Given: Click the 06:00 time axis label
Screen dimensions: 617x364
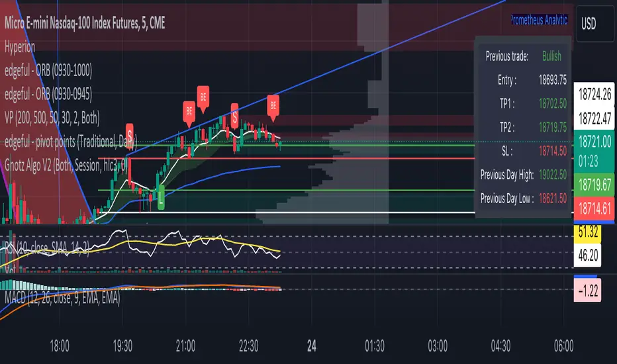Looking at the screenshot, I should (x=563, y=346).
